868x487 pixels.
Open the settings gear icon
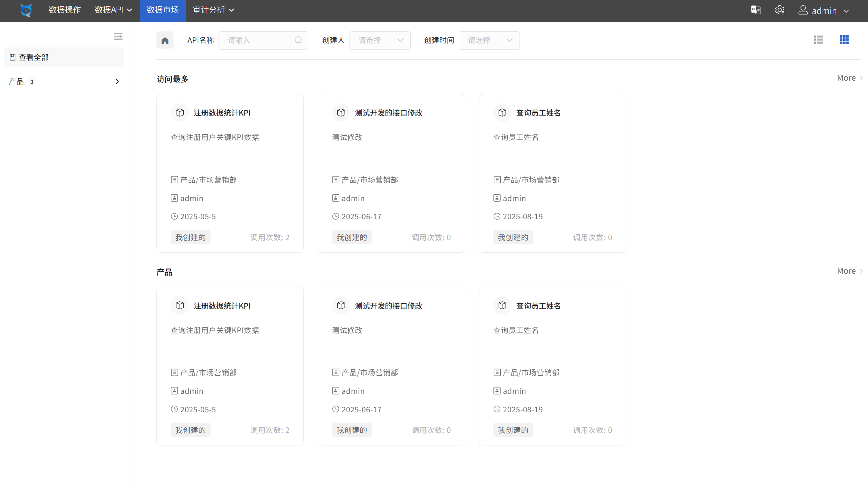[780, 10]
